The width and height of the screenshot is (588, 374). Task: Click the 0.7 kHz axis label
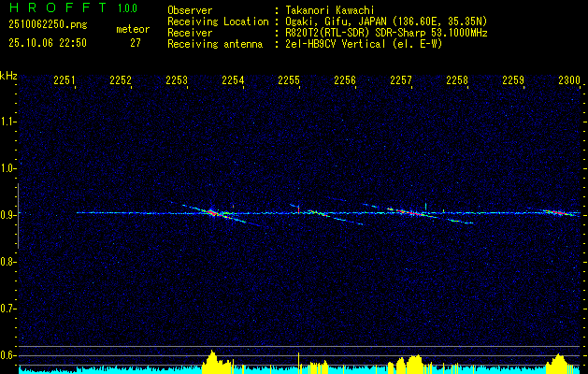click(x=7, y=309)
